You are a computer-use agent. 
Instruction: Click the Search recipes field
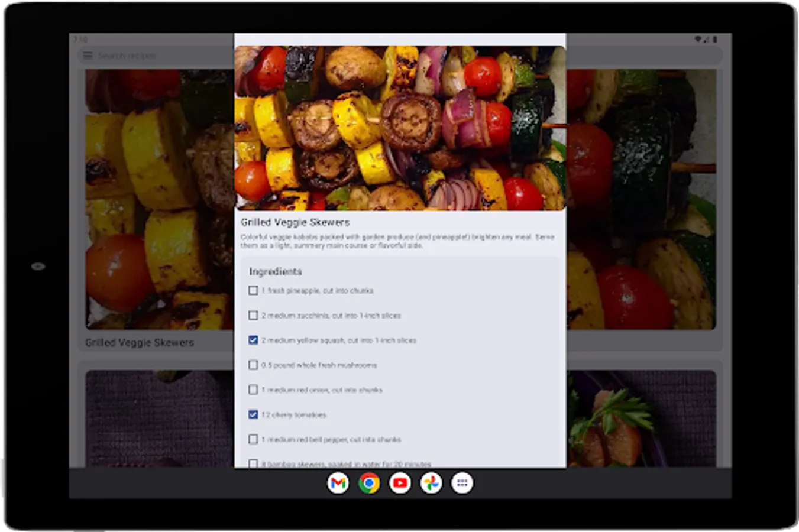click(x=400, y=56)
